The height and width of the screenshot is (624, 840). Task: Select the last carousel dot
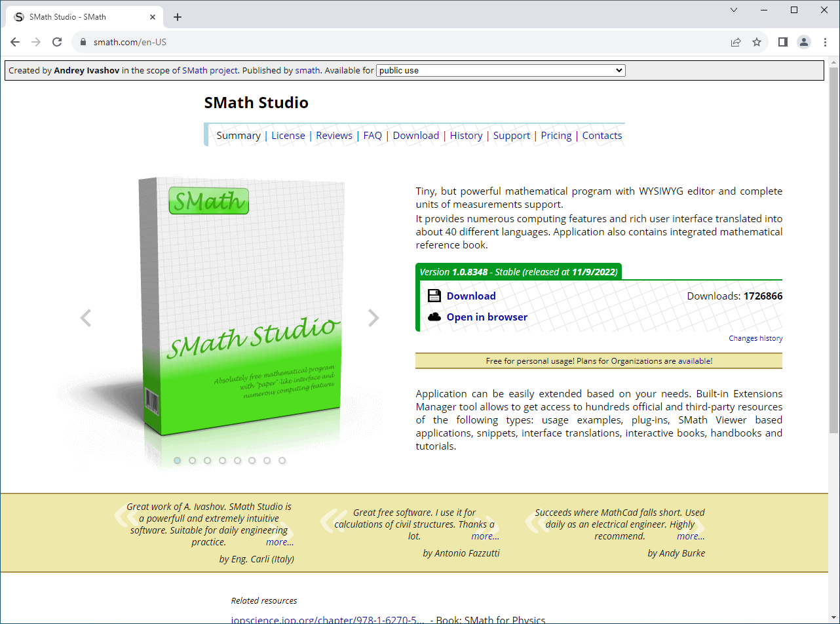coord(282,460)
